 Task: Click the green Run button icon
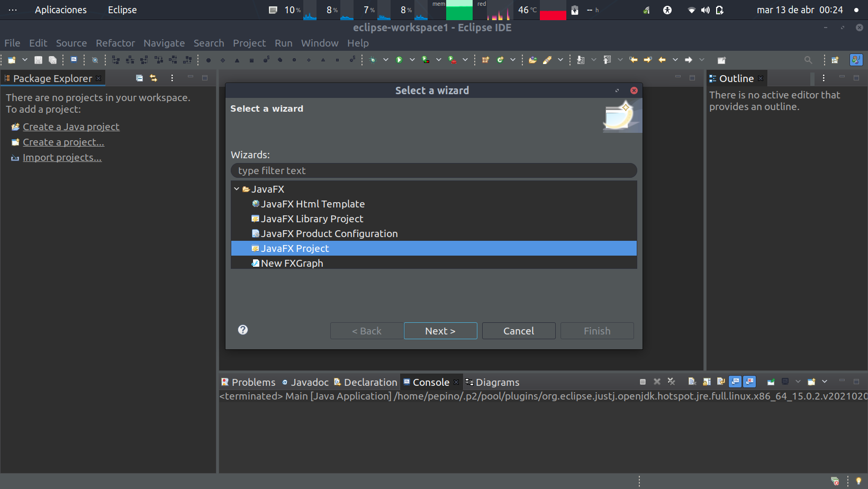tap(400, 60)
